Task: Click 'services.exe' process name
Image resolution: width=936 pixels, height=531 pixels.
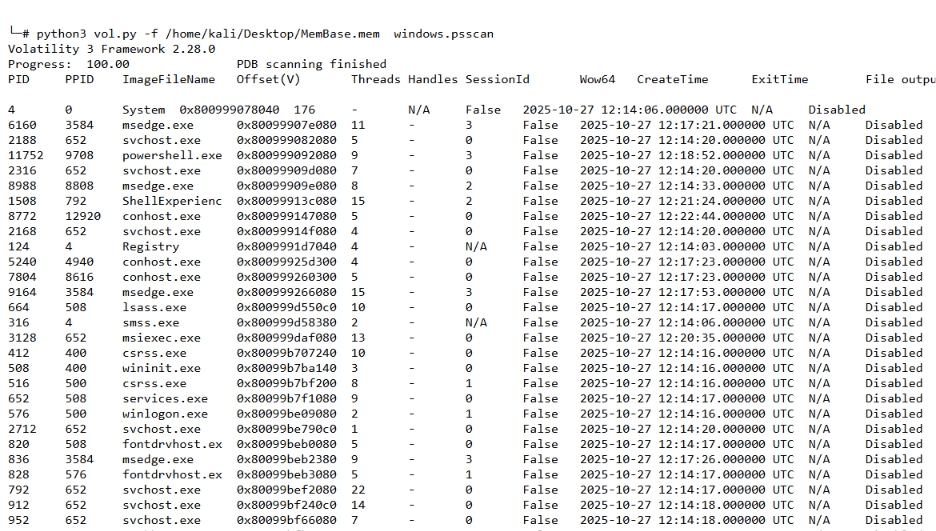Action: tap(165, 399)
